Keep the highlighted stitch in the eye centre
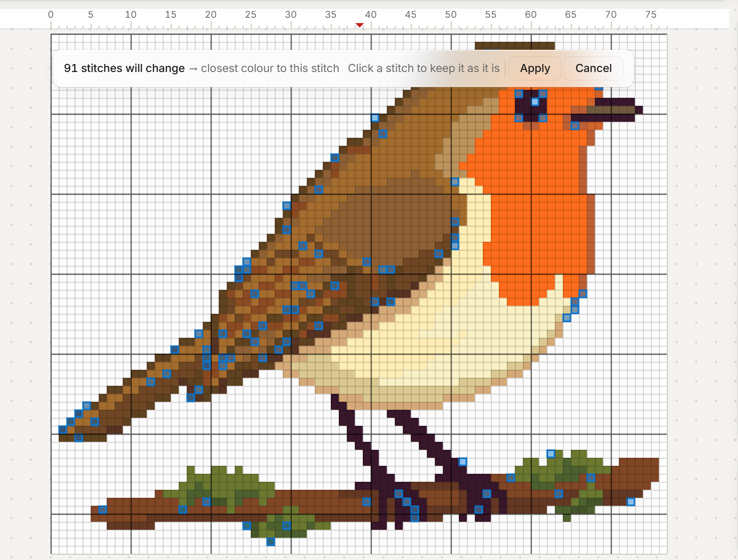This screenshot has width=738, height=560. (535, 102)
